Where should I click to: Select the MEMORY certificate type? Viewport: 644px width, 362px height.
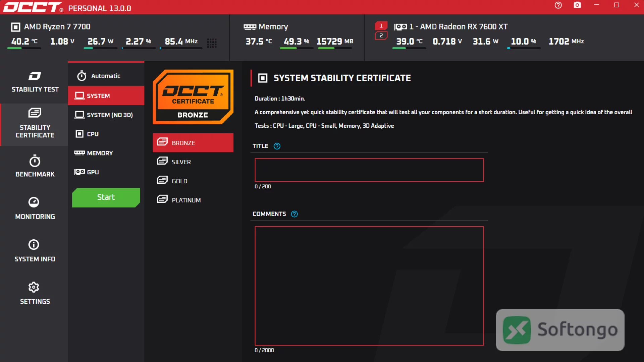point(106,153)
